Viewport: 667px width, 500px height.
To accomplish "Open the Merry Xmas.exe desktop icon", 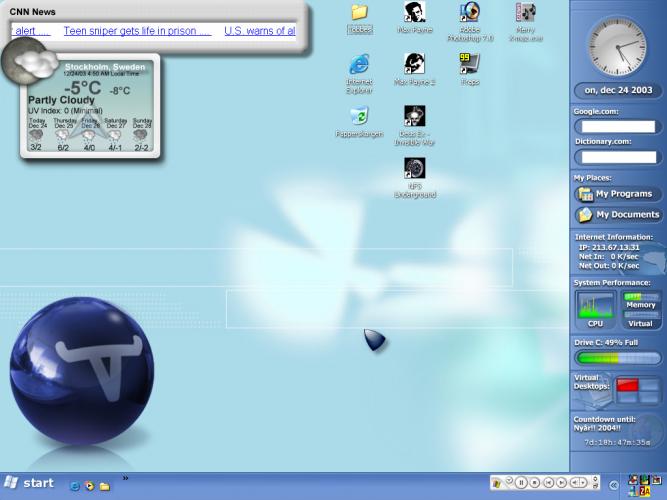I will pyautogui.click(x=525, y=13).
